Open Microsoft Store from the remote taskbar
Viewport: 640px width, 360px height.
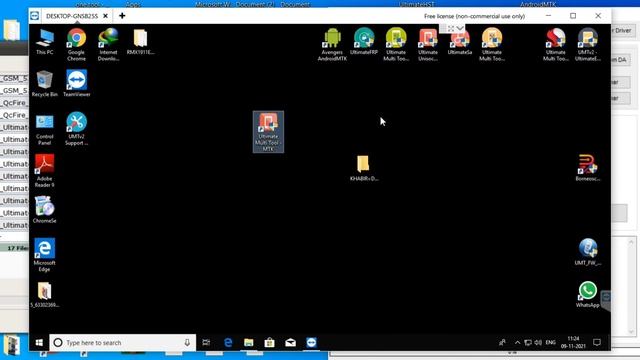(x=269, y=343)
